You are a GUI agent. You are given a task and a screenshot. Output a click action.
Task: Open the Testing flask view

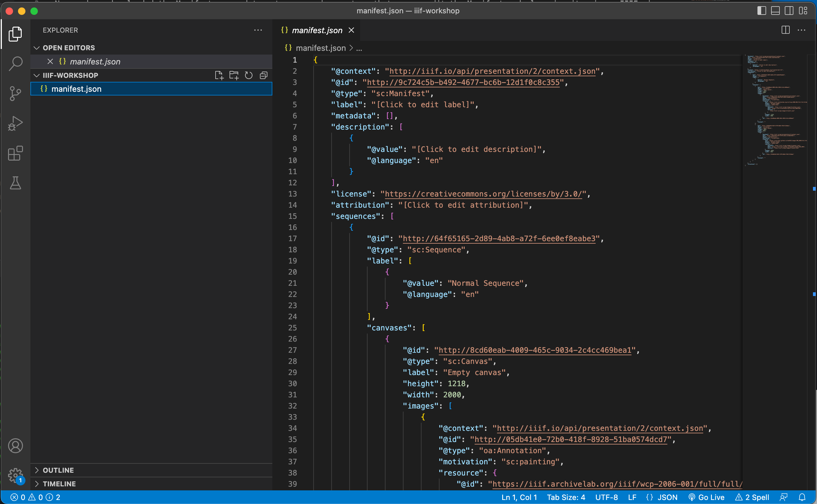(x=15, y=183)
